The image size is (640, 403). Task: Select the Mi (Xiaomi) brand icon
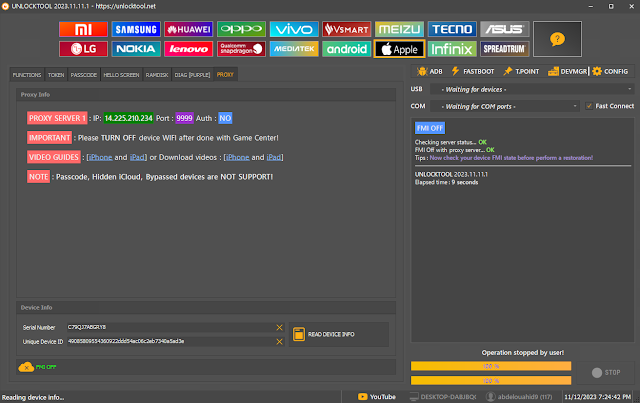(83, 29)
